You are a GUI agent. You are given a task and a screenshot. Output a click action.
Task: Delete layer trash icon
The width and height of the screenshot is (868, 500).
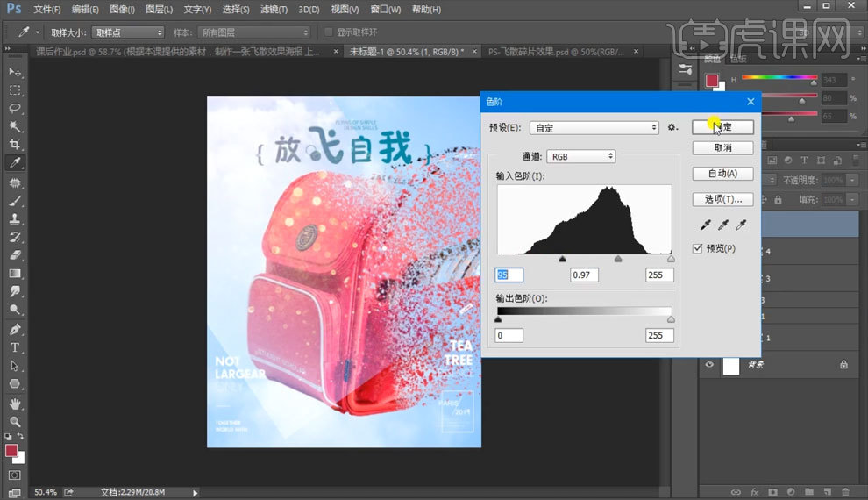[846, 492]
